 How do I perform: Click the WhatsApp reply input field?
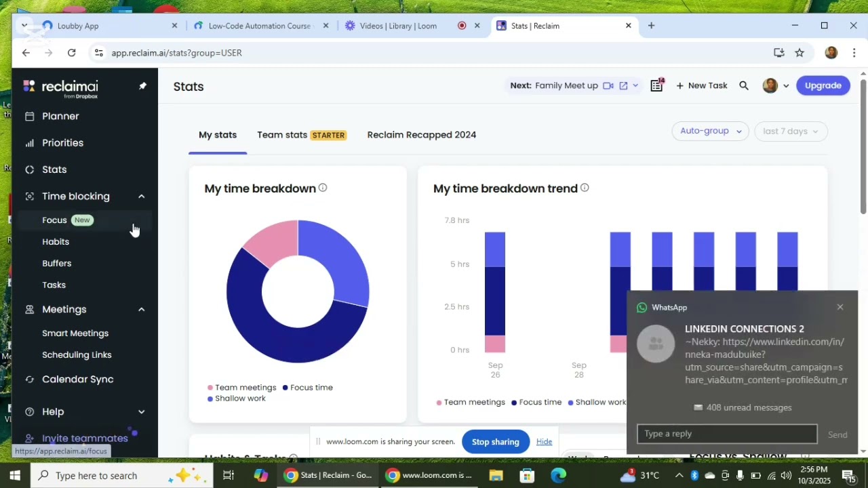click(727, 434)
